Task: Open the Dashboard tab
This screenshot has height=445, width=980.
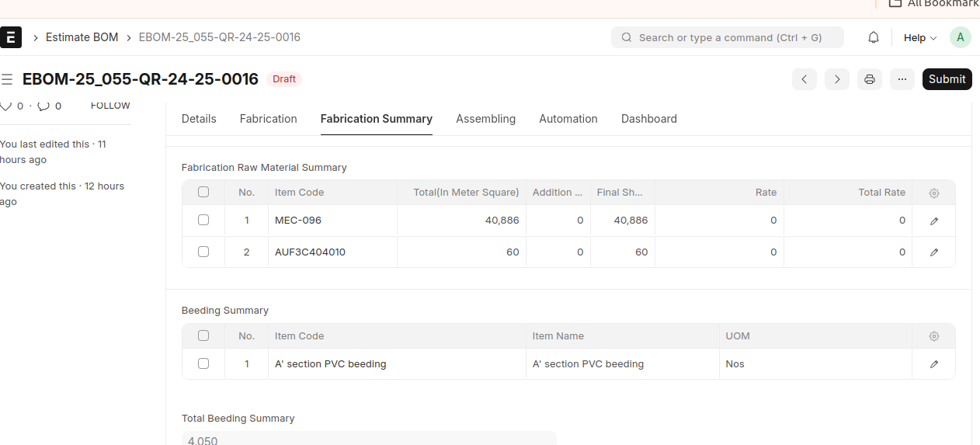Action: (648, 119)
